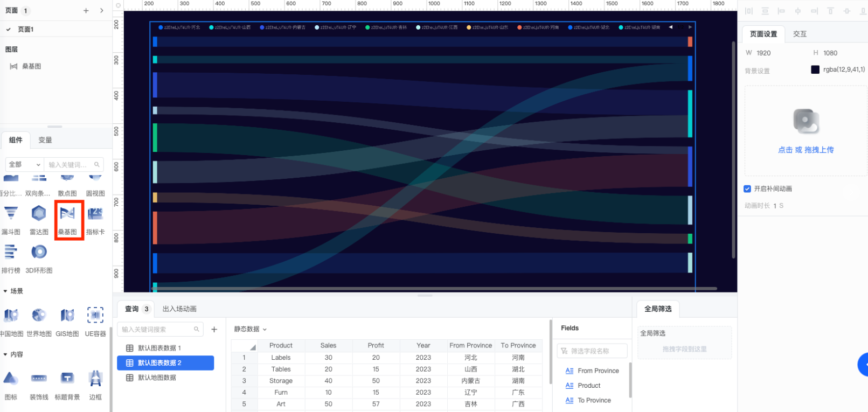Collapse the 场景 section
The image size is (868, 412).
13,291
